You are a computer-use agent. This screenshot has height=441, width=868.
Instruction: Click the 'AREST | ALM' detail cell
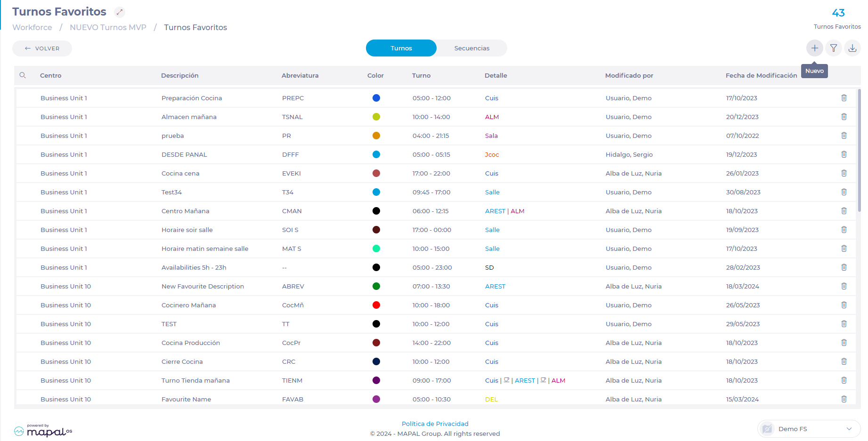pos(505,211)
